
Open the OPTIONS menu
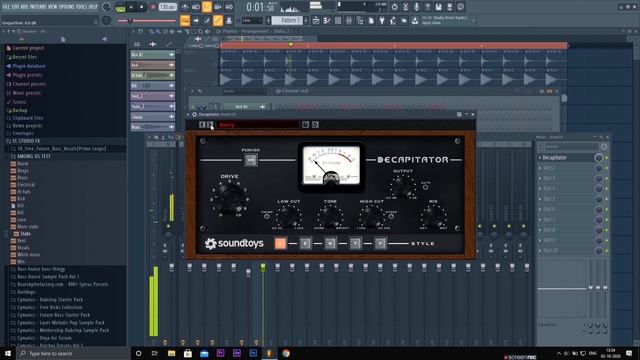(67, 7)
